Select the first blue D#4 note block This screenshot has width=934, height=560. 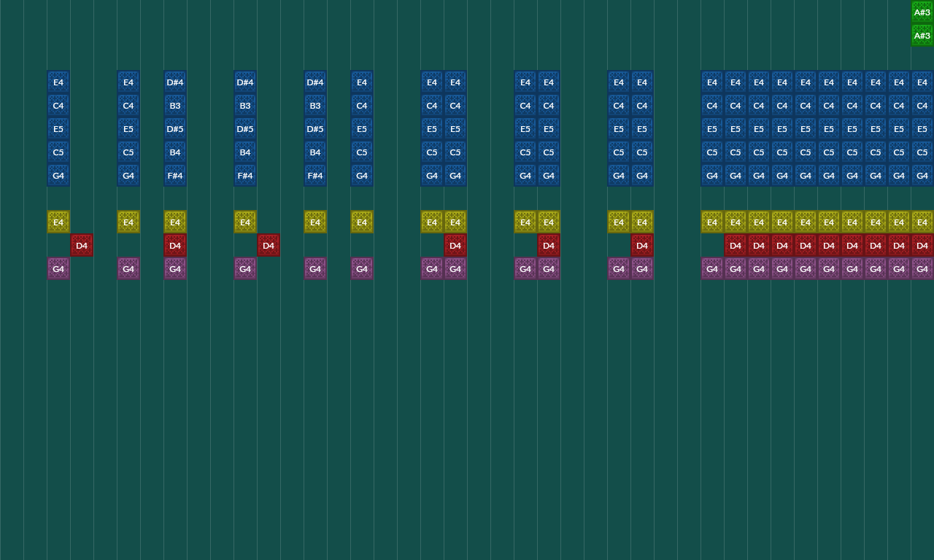click(x=174, y=82)
